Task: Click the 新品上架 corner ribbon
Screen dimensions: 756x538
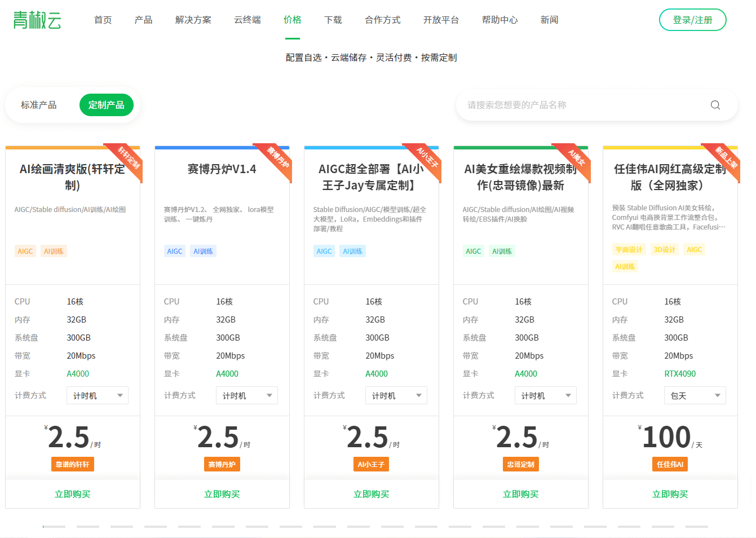Action: 726,158
